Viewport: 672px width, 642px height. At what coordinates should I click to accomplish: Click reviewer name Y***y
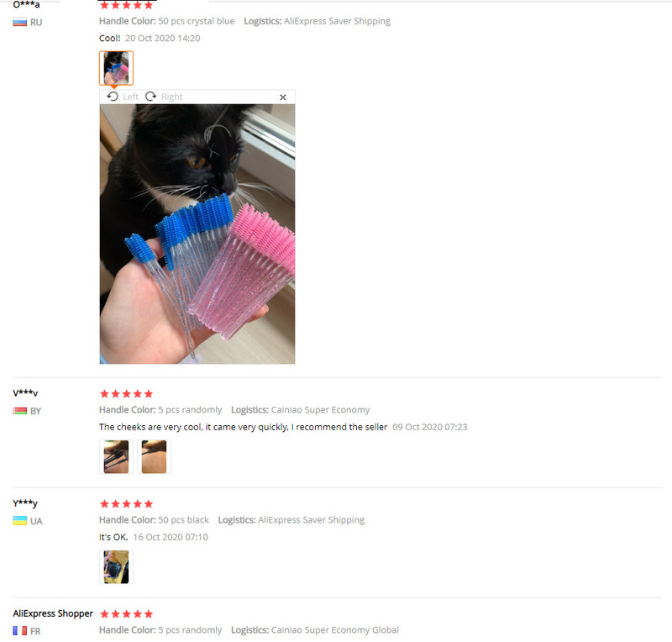pyautogui.click(x=25, y=503)
